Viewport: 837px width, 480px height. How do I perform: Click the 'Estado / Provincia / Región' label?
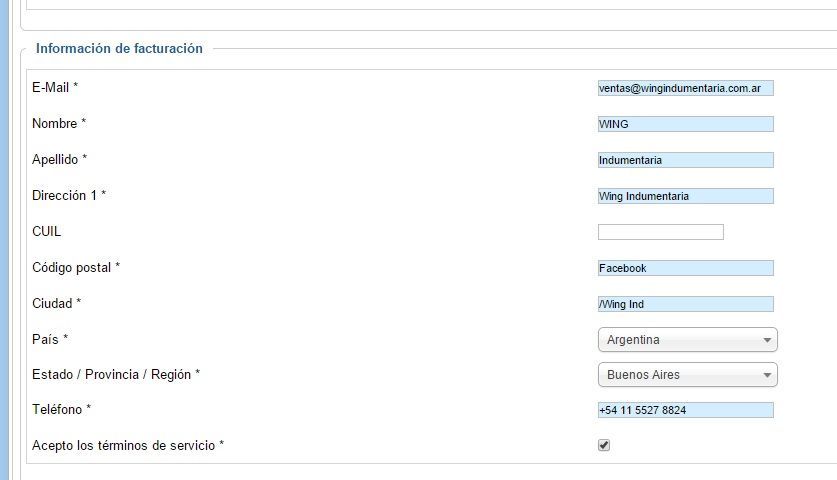click(x=112, y=374)
